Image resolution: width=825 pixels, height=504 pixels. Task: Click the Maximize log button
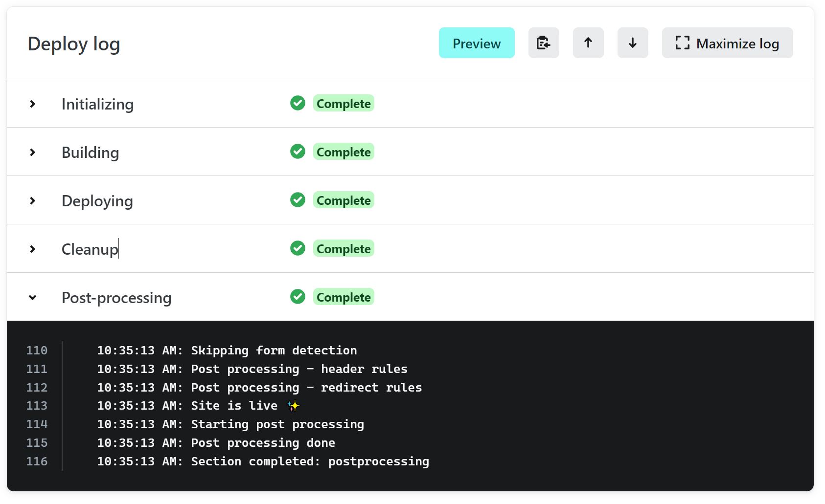coord(727,43)
